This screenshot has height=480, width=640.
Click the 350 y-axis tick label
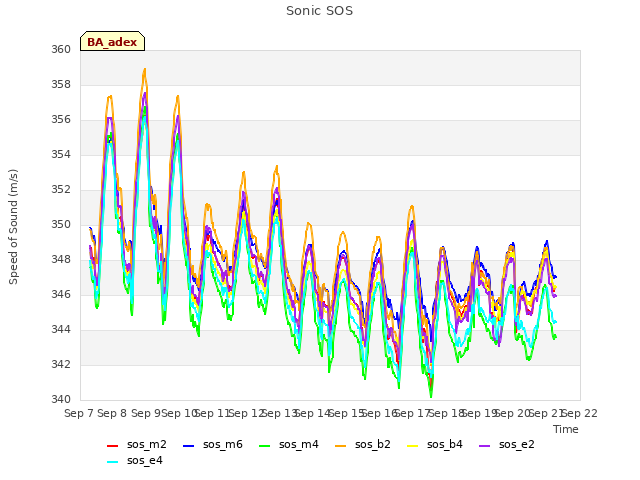[61, 224]
